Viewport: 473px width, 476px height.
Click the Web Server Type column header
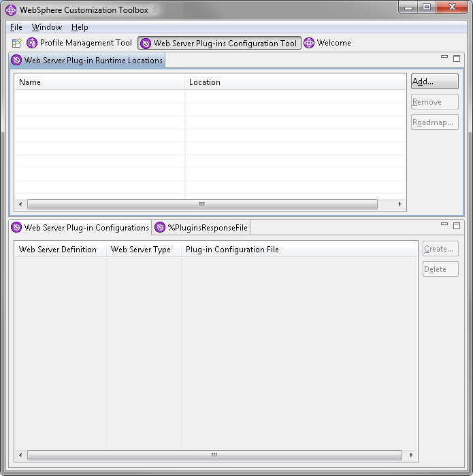[144, 250]
